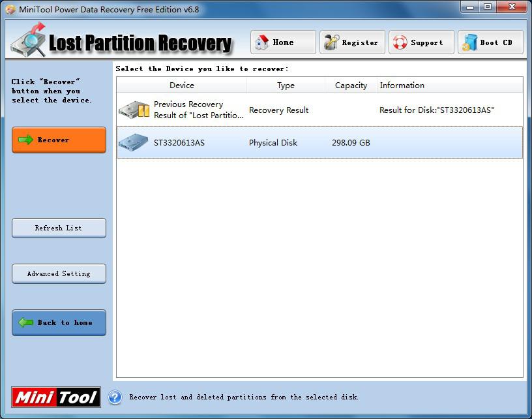Click the MiniTool title bar app icon

10,10
